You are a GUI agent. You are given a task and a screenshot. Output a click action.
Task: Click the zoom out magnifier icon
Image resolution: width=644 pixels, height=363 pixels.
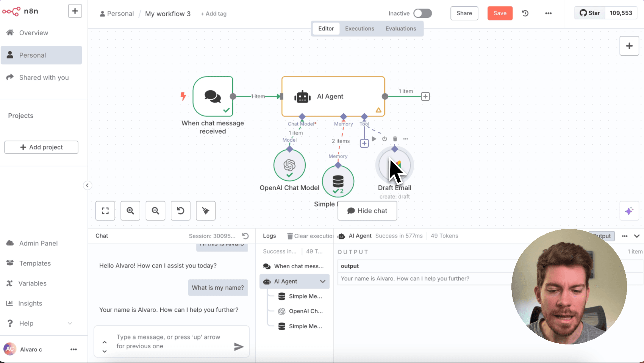(x=155, y=211)
